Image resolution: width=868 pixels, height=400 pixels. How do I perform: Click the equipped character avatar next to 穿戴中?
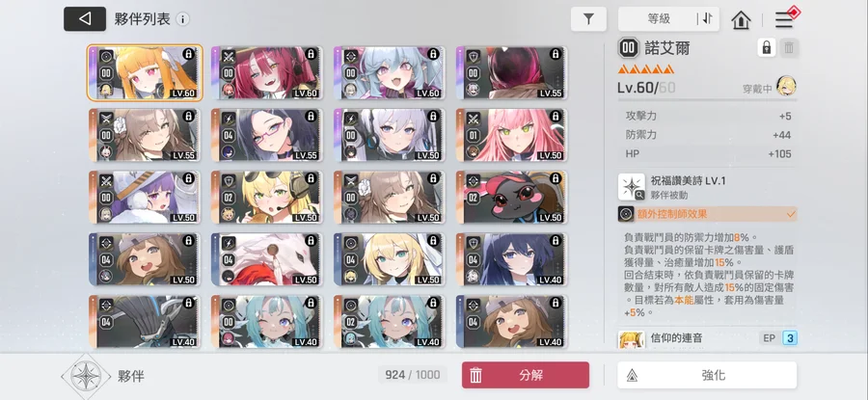[x=786, y=87]
